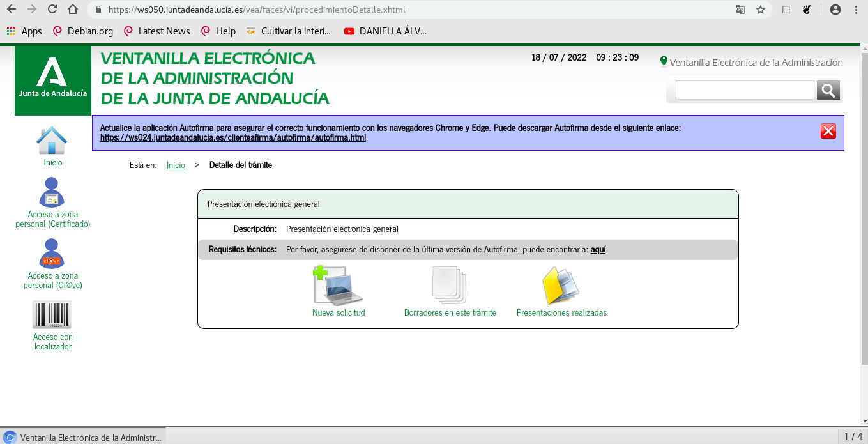
Task: Open Cultivar la interi... bookmark
Action: tap(288, 31)
